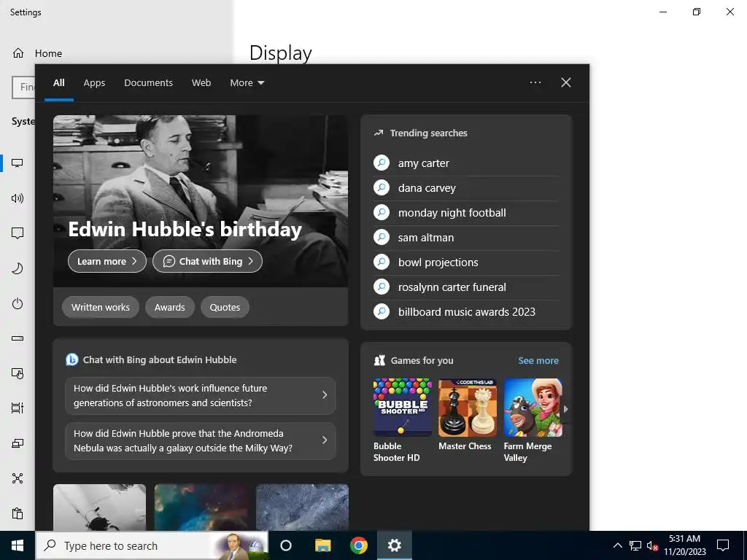The height and width of the screenshot is (560, 747).
Task: Expand the More dropdown in search tabs
Action: point(247,83)
